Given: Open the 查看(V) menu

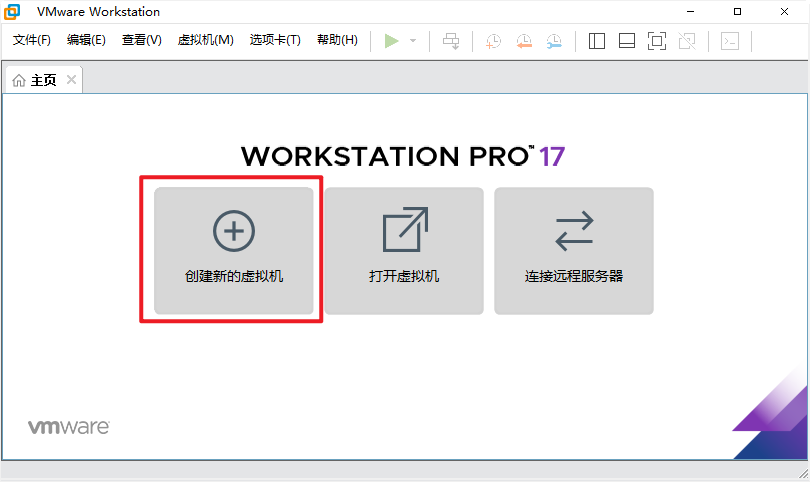Looking at the screenshot, I should click(x=142, y=40).
